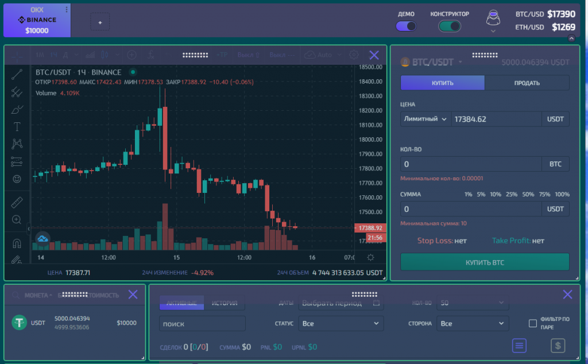Enable the ФИЛЬТР ПО ПАРЕ checkbox
Image resolution: width=588 pixels, height=364 pixels.
pos(532,323)
